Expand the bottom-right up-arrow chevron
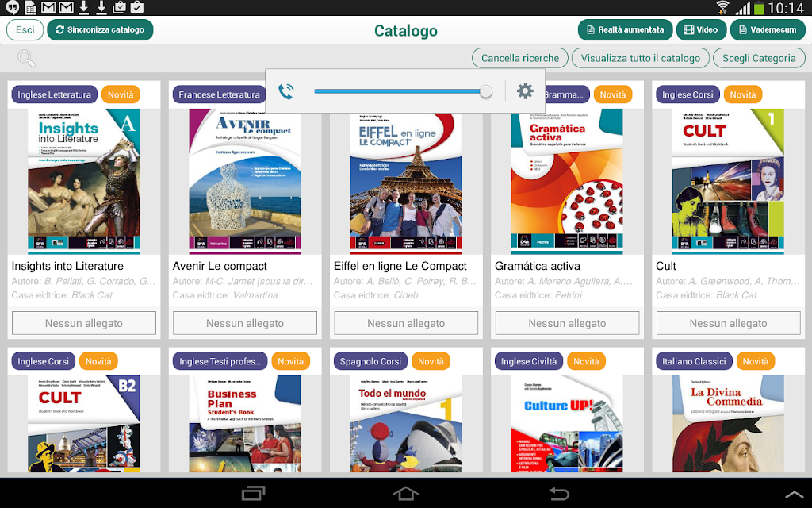The height and width of the screenshot is (508, 812). [795, 495]
